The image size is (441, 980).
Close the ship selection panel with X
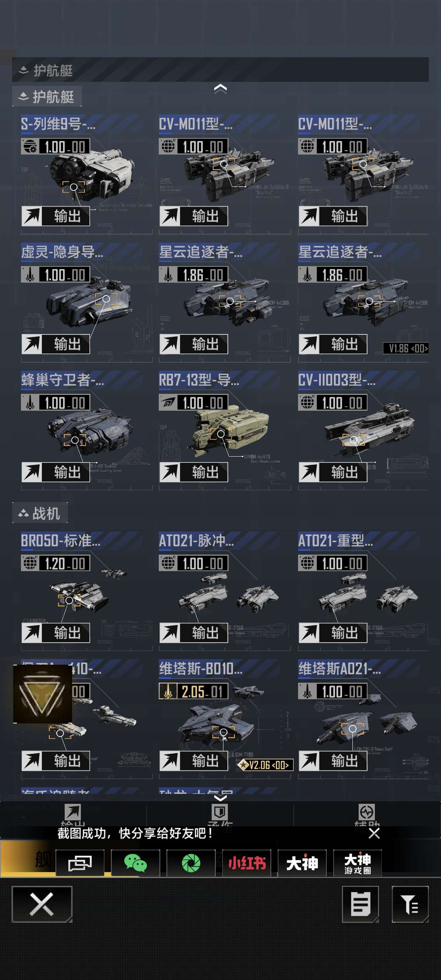(42, 904)
